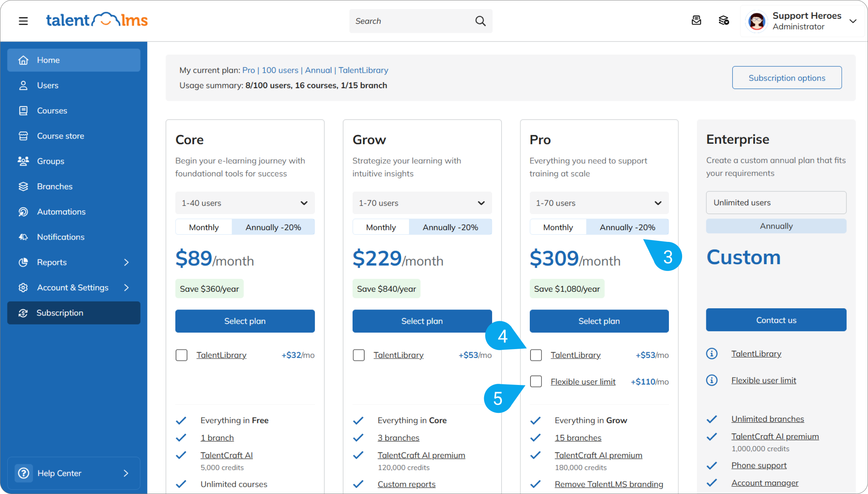
Task: Click the Groups people icon
Action: point(23,161)
